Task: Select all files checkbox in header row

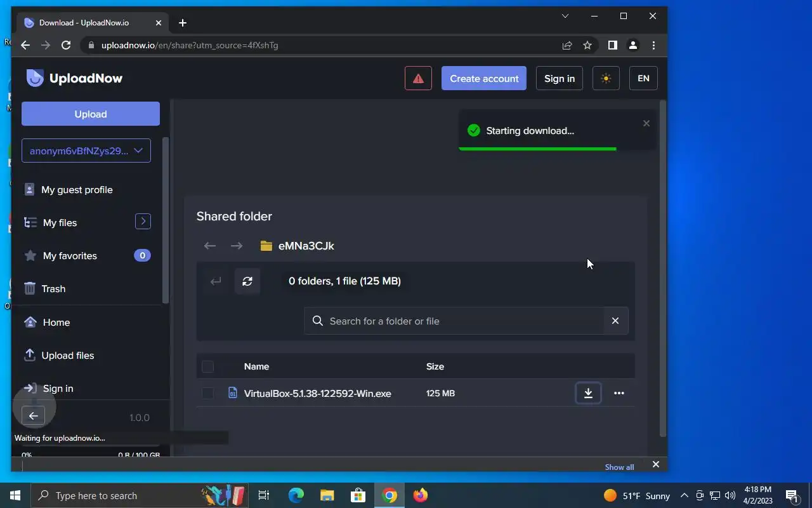Action: 207,366
